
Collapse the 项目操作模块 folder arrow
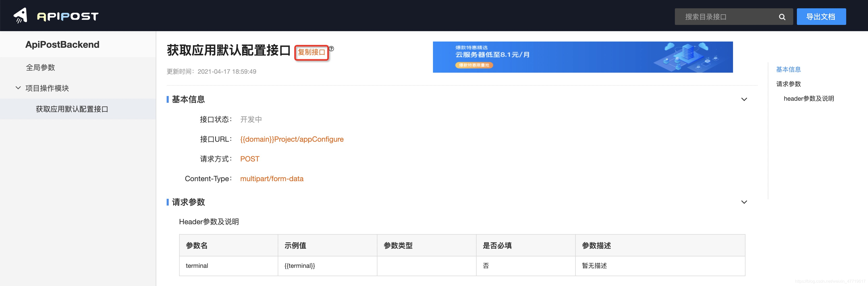coord(18,88)
